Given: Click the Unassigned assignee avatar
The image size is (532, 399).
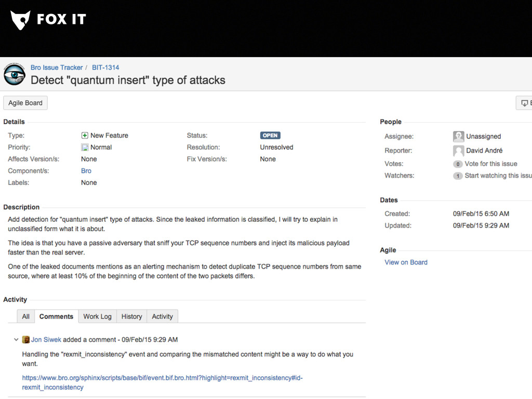Looking at the screenshot, I should (x=458, y=137).
